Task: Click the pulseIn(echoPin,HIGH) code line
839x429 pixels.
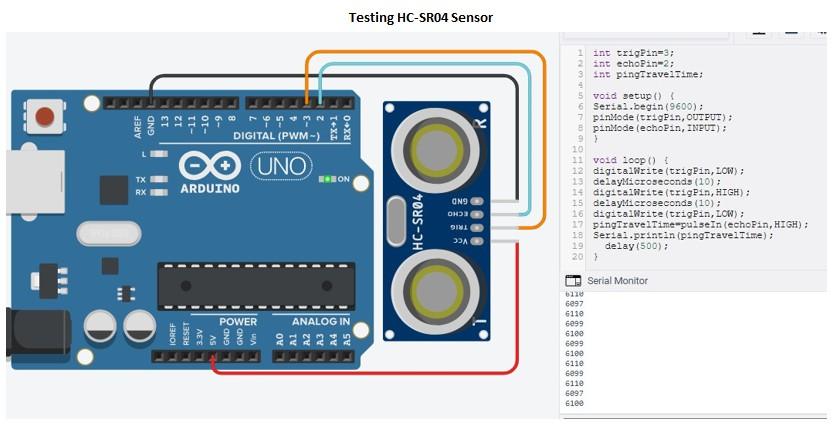Action: point(701,225)
